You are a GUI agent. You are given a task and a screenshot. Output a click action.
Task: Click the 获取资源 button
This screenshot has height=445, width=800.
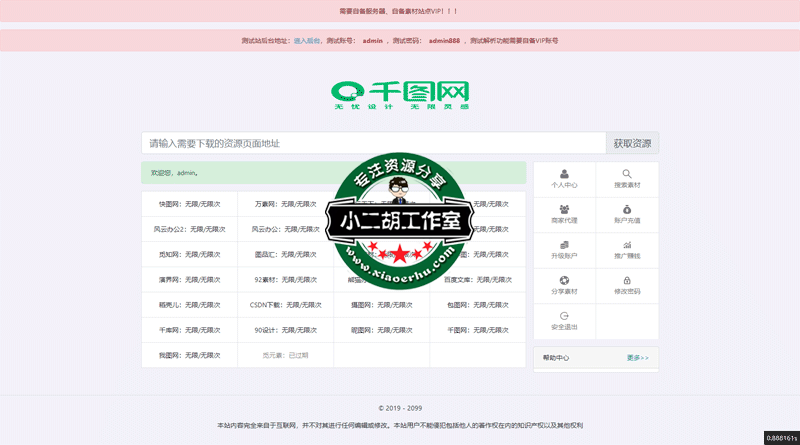(x=632, y=143)
